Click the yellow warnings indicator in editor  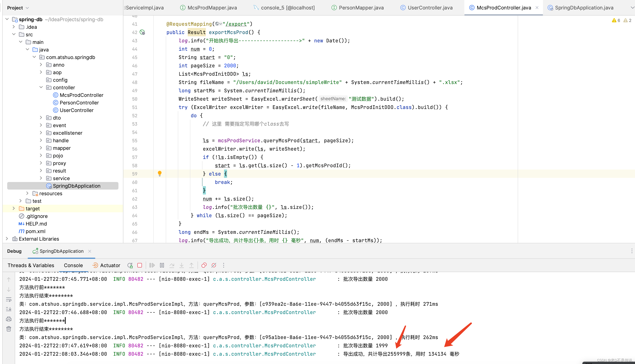coord(616,20)
